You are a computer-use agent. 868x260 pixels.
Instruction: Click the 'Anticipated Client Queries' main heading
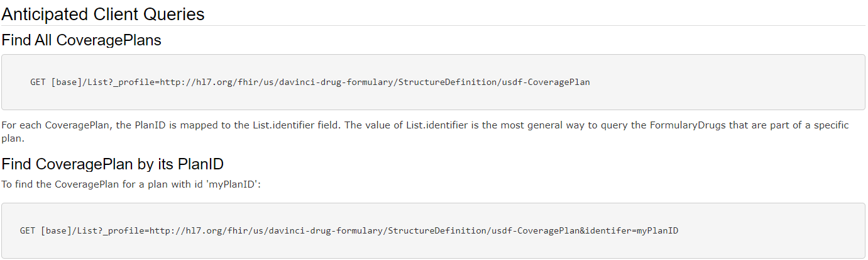[x=103, y=14]
